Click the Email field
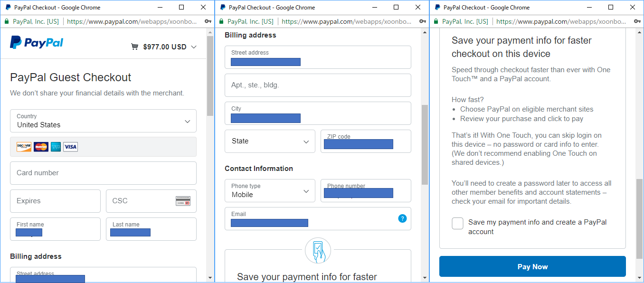 [318, 218]
